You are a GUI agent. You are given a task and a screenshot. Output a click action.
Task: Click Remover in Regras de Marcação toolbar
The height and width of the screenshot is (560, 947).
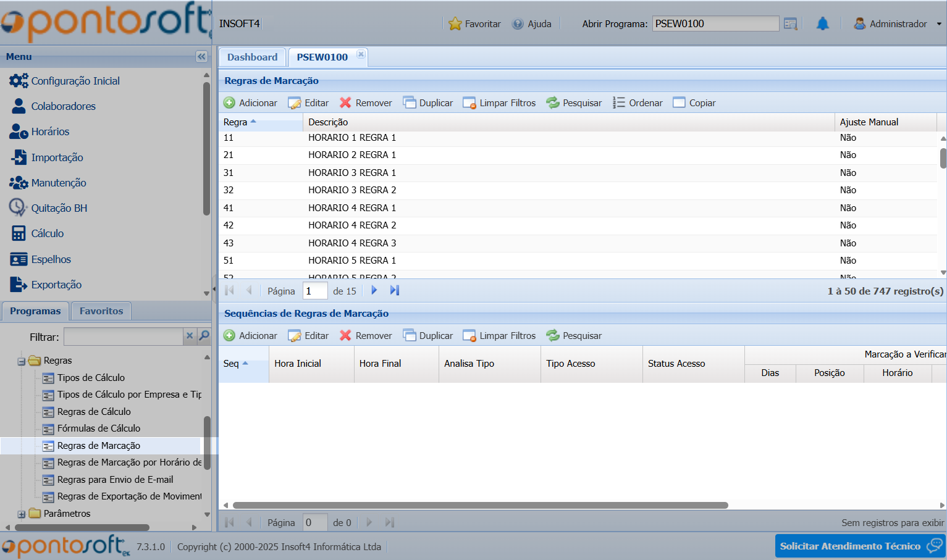coord(366,103)
